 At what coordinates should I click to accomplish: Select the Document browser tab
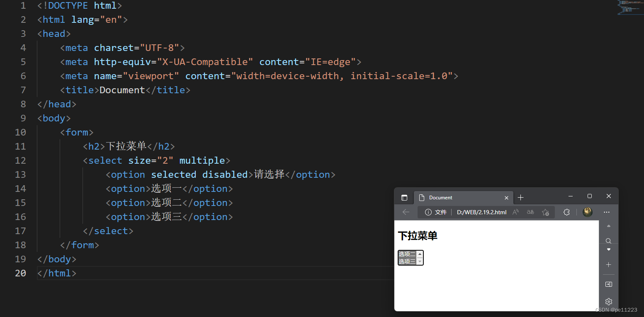click(x=464, y=198)
